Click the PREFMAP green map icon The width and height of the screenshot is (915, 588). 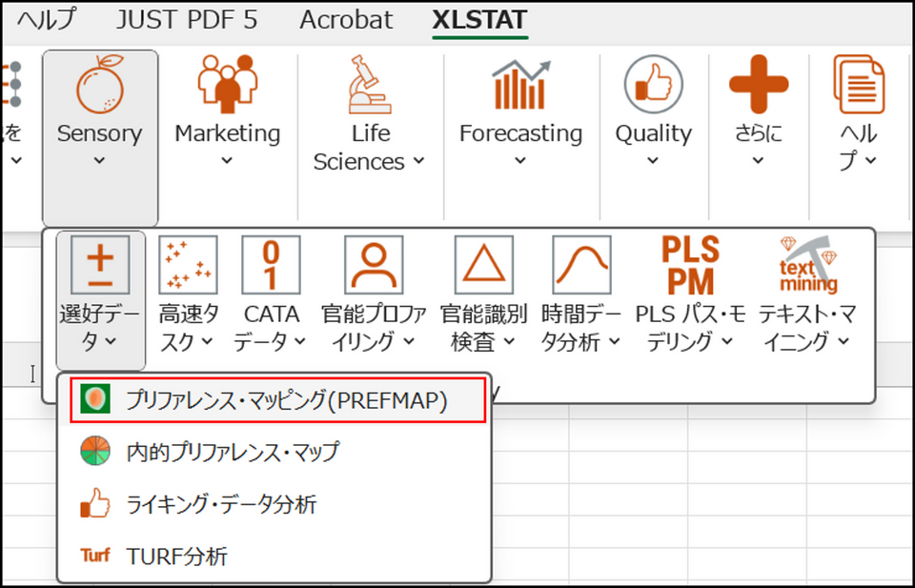[95, 399]
